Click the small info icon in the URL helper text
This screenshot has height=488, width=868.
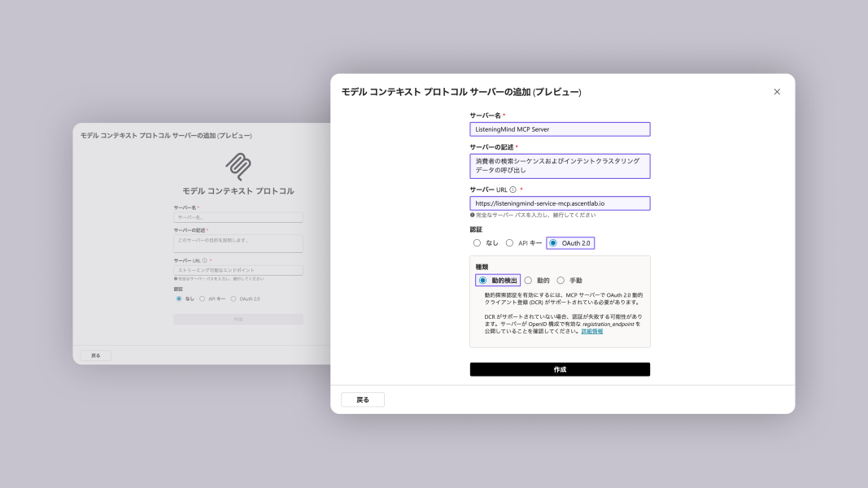[473, 216]
